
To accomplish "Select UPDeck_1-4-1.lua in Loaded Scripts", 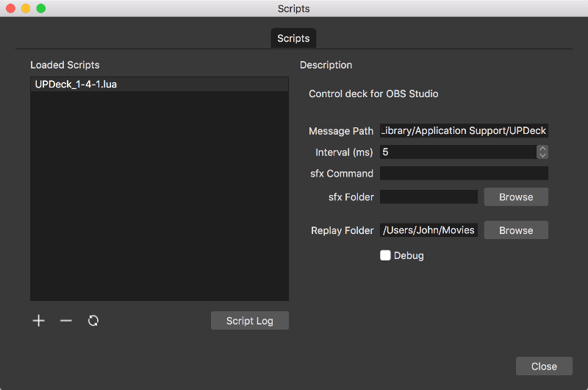I will 76,85.
